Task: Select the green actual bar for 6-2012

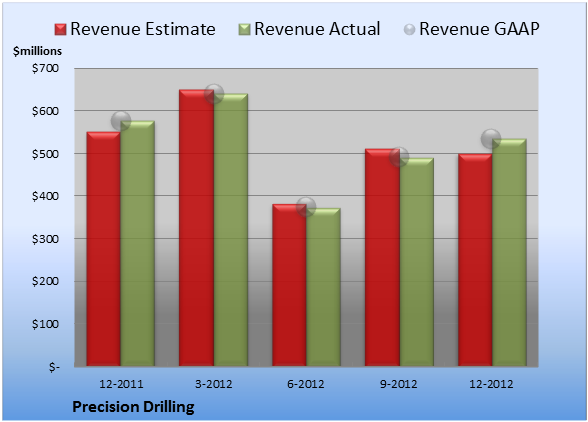Action: pos(323,287)
